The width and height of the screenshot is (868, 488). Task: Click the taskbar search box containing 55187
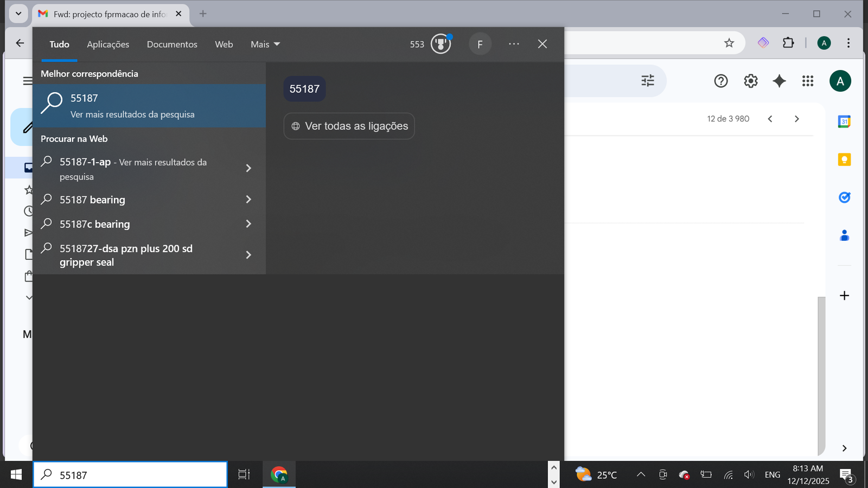point(130,475)
